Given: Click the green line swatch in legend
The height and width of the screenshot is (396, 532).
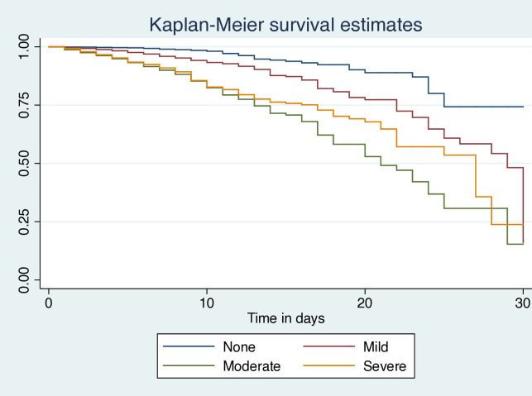Looking at the screenshot, I should point(180,366).
